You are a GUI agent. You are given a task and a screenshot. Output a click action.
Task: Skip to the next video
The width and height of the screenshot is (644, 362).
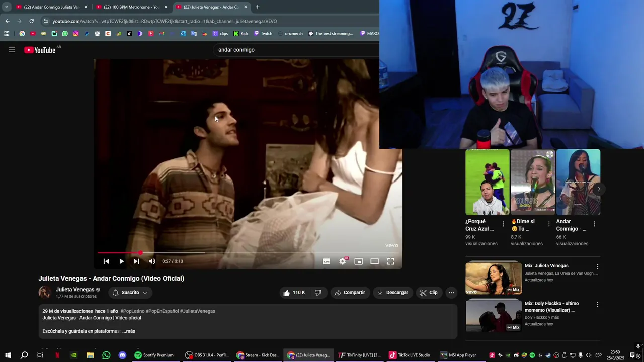136,261
